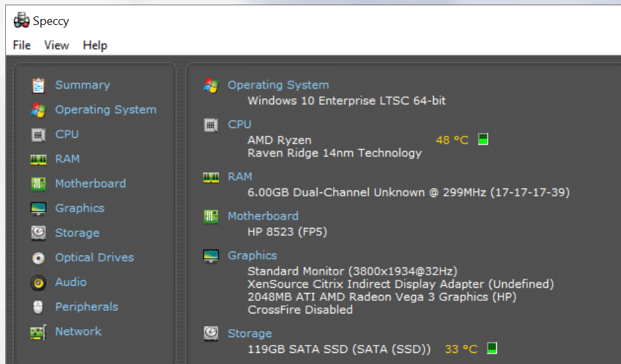This screenshot has width=621, height=364.
Task: Open the File menu
Action: point(22,45)
